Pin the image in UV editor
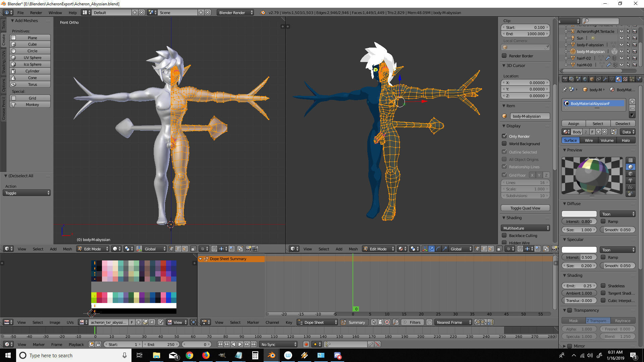 161,322
